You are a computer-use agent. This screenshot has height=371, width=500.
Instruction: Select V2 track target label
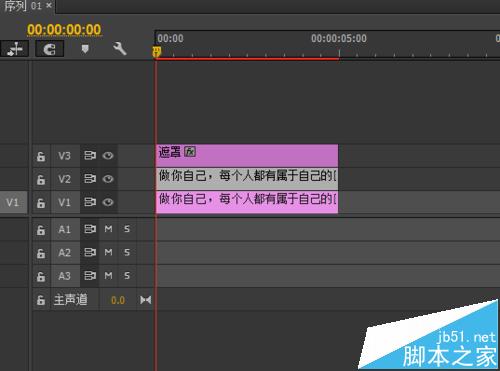tap(65, 179)
